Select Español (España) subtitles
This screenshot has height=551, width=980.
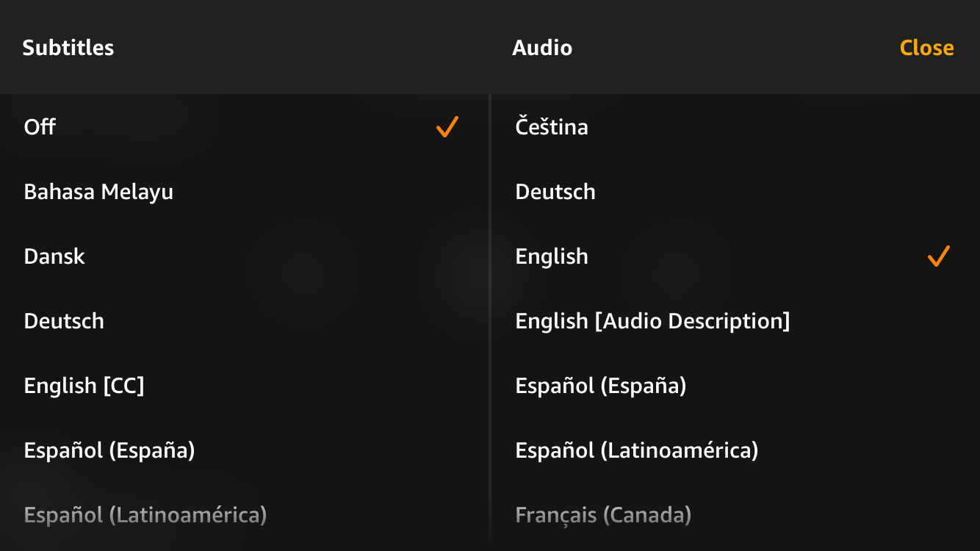click(110, 450)
